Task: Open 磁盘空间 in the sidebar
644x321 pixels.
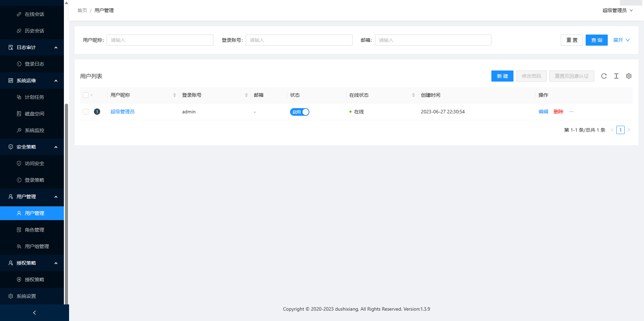Action: point(34,114)
